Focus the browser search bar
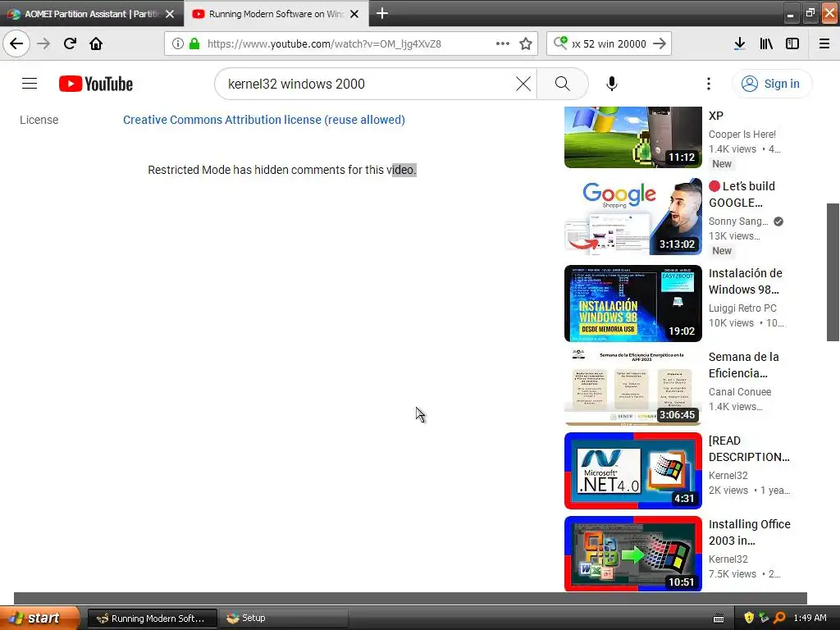The height and width of the screenshot is (630, 840). tap(609, 43)
